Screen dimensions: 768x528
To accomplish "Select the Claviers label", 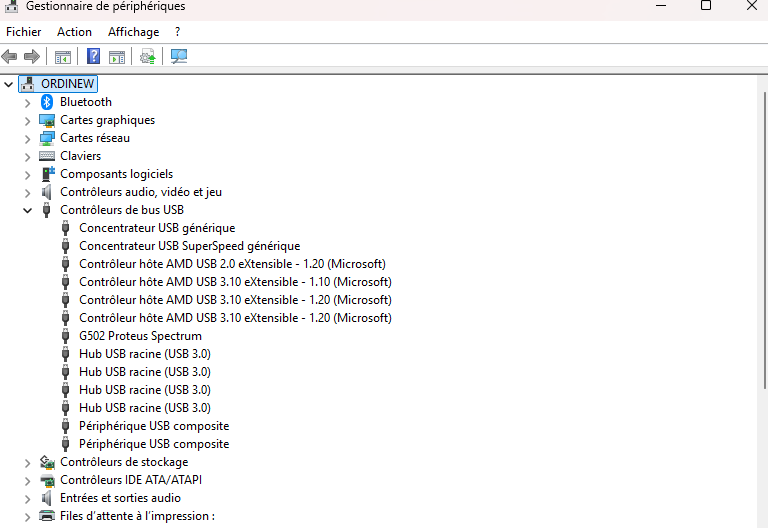I will click(81, 156).
